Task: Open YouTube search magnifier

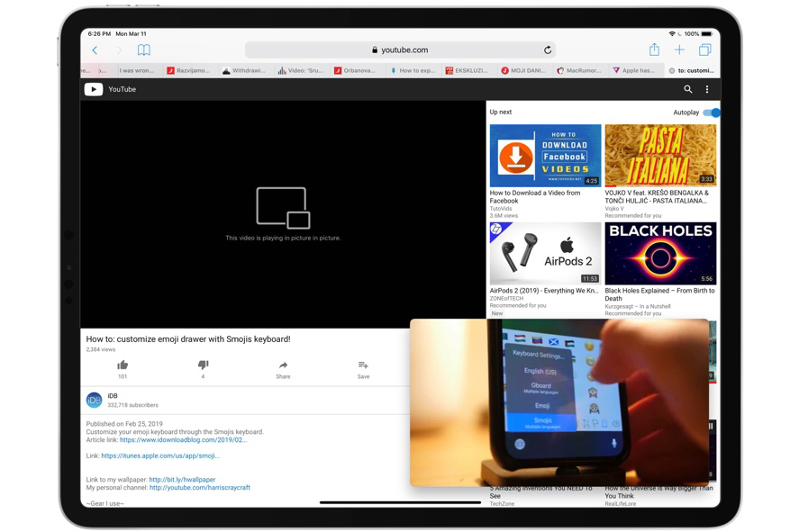Action: tap(687, 89)
